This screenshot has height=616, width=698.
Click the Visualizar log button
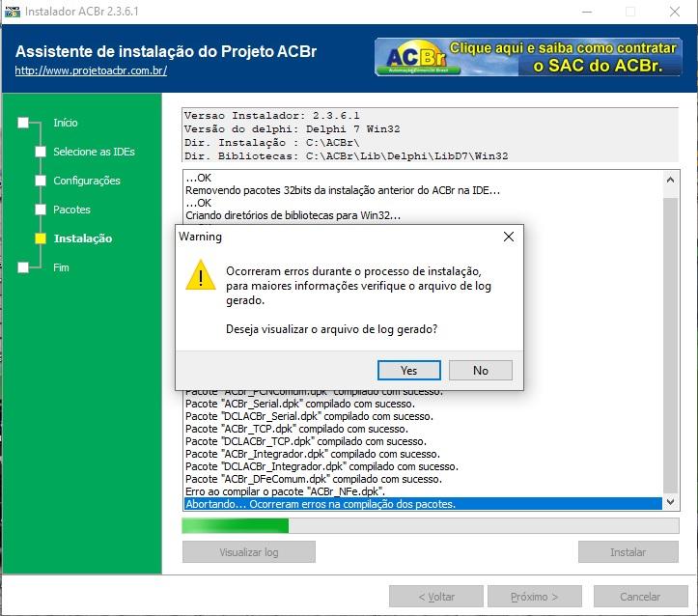point(248,552)
